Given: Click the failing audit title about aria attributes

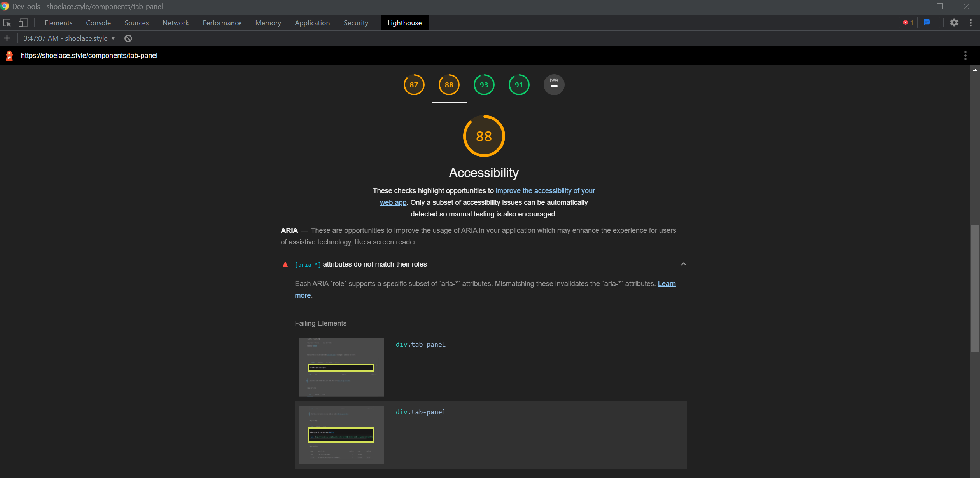Looking at the screenshot, I should point(374,264).
